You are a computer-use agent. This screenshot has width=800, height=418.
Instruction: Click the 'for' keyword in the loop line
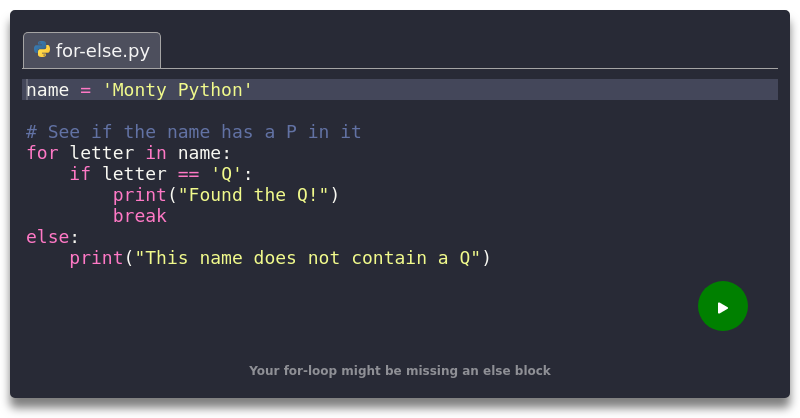pos(42,153)
